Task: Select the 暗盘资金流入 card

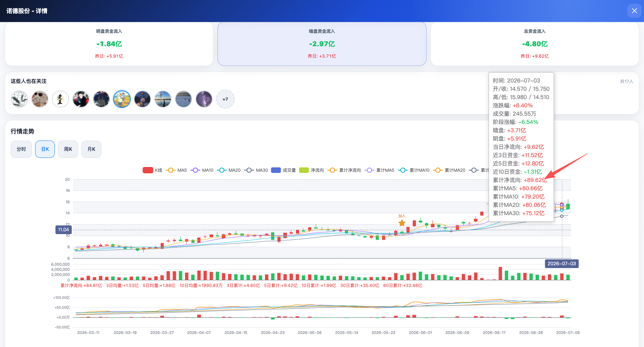Action: point(322,44)
